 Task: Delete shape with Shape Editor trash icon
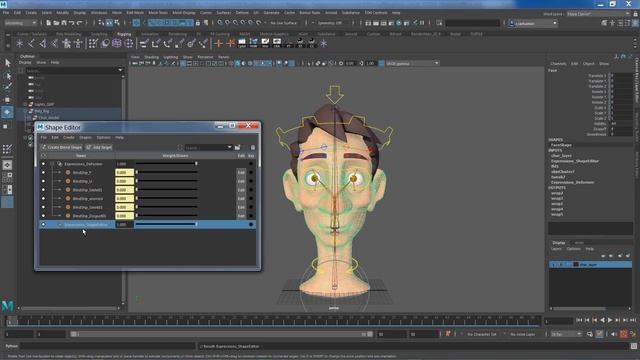253,147
